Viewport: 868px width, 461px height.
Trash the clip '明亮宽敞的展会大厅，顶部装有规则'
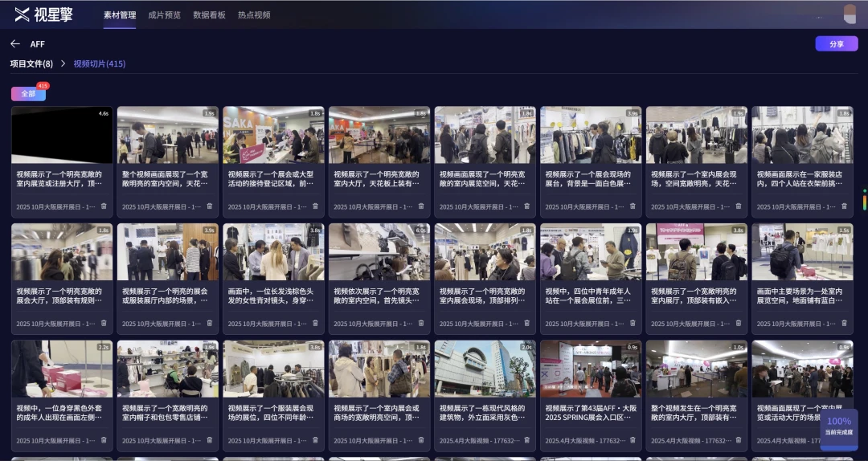point(104,323)
